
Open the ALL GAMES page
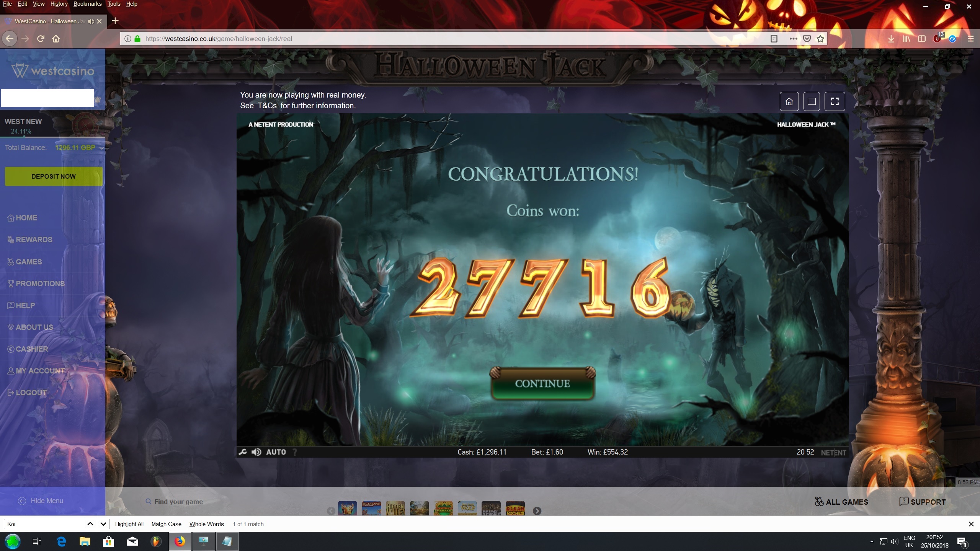(x=841, y=502)
